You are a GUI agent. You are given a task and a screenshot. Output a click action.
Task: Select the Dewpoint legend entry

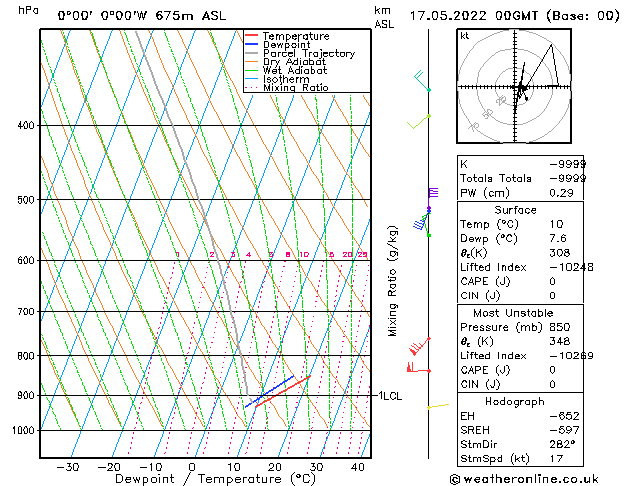coord(289,45)
